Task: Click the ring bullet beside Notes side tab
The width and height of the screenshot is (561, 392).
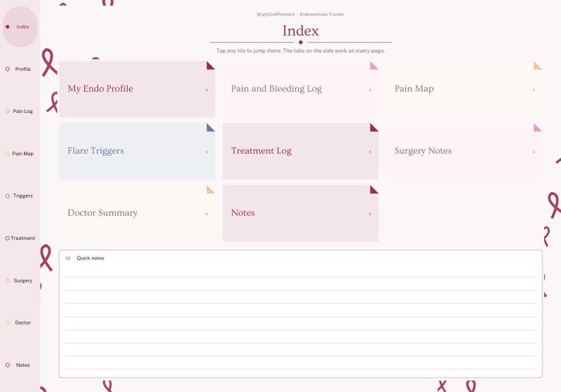Action: (8, 365)
